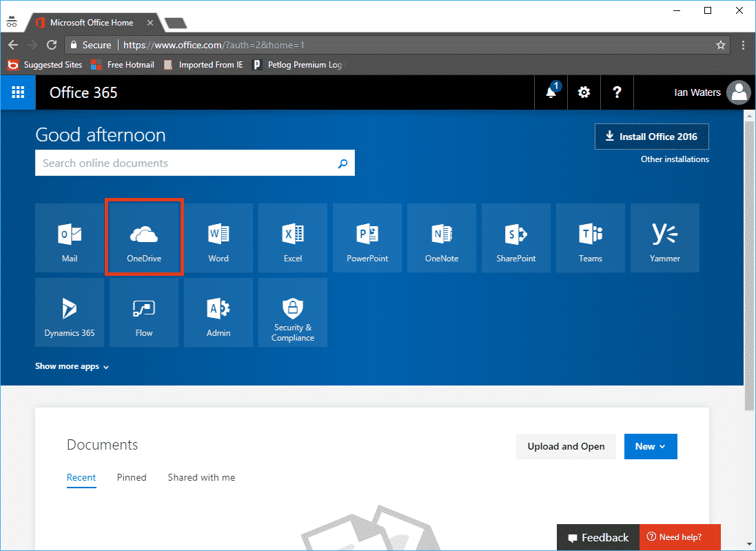756x551 pixels.
Task: Open Imported From IE bookmark folder
Action: (203, 65)
